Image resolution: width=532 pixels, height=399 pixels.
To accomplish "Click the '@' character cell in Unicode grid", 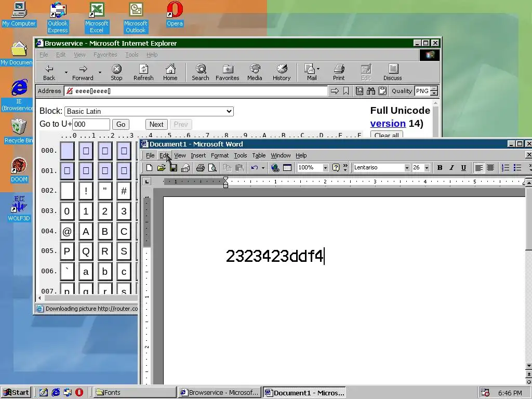I will pos(67,231).
